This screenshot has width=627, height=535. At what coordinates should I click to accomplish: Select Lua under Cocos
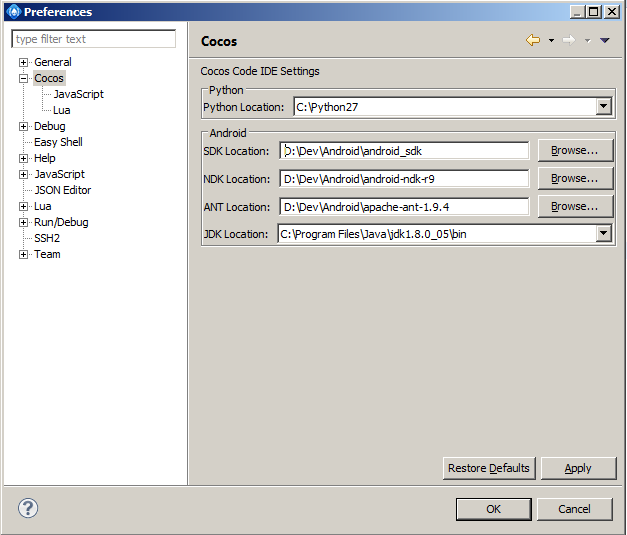pyautogui.click(x=62, y=110)
